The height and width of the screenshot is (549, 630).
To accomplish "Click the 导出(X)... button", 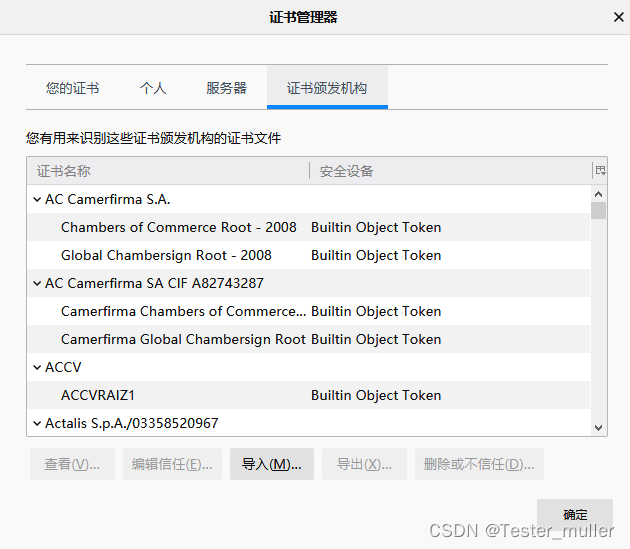I will pyautogui.click(x=364, y=464).
